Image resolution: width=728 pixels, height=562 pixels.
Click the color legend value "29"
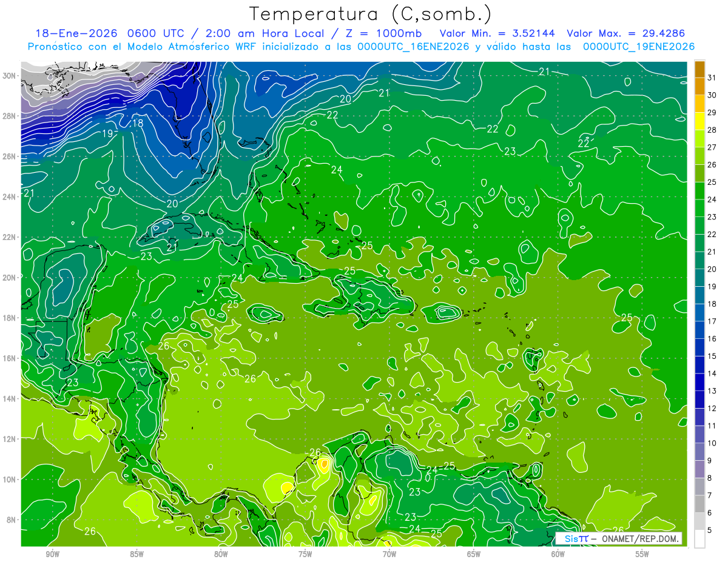click(x=712, y=112)
